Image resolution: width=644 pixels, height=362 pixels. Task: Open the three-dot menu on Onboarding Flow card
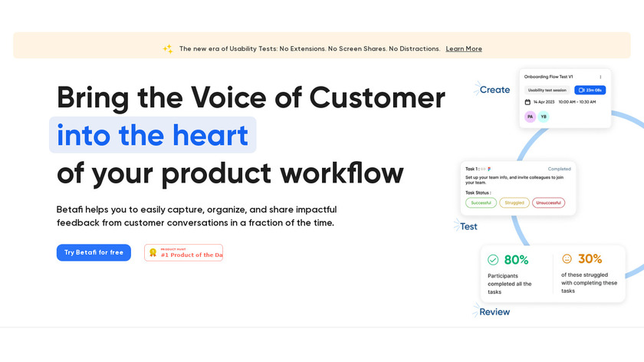pos(600,77)
